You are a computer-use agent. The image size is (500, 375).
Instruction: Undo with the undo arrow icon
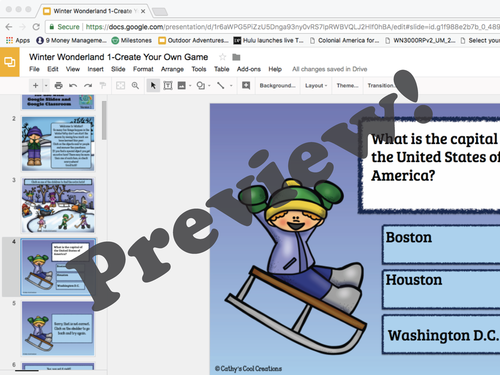tap(73, 86)
